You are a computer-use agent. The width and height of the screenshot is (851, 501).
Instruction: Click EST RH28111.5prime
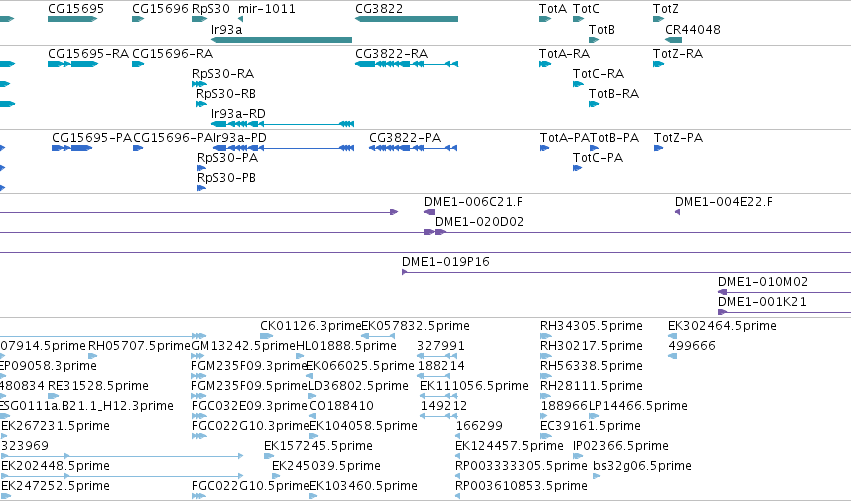tap(592, 386)
